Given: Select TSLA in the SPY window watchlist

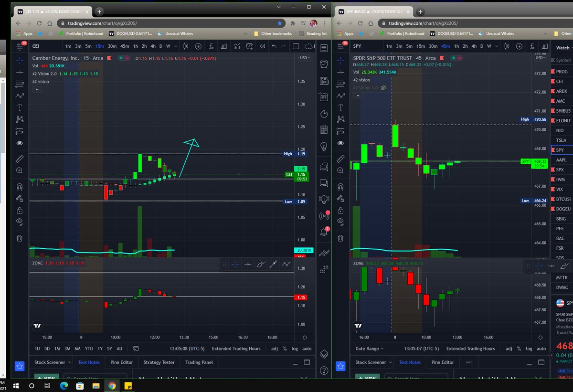Looking at the screenshot, I should (x=561, y=140).
